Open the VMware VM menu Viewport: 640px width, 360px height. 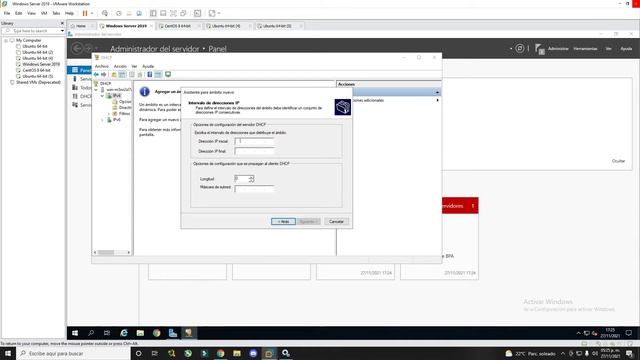click(x=44, y=13)
